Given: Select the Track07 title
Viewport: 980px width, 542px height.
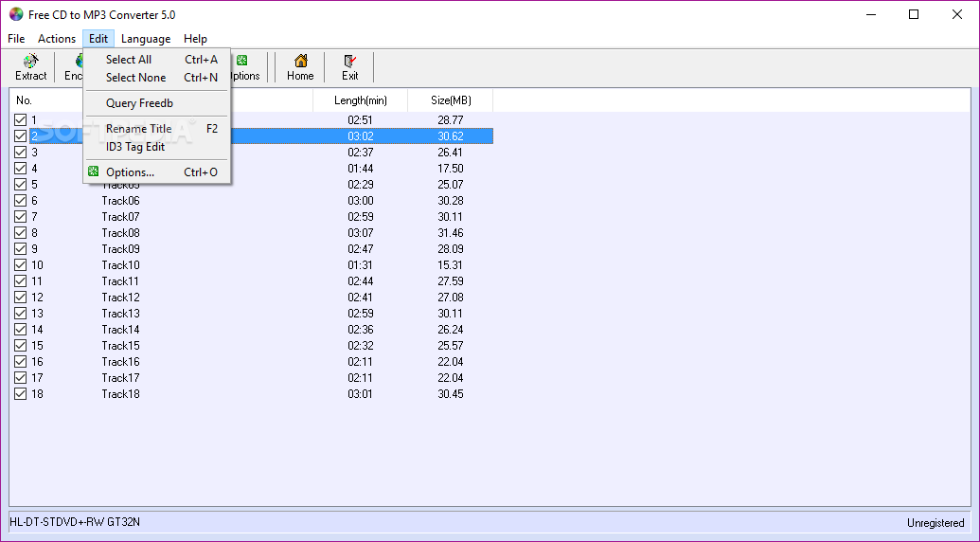Looking at the screenshot, I should tap(120, 216).
